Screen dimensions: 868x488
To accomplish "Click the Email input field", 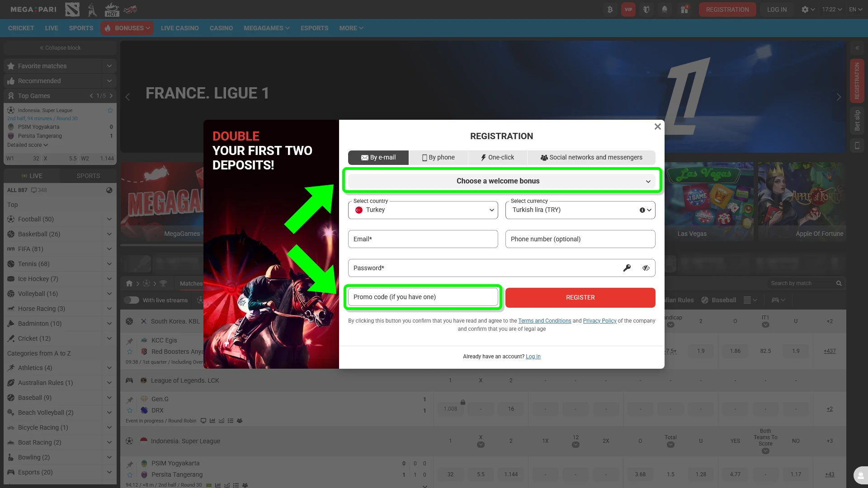I will click(423, 239).
